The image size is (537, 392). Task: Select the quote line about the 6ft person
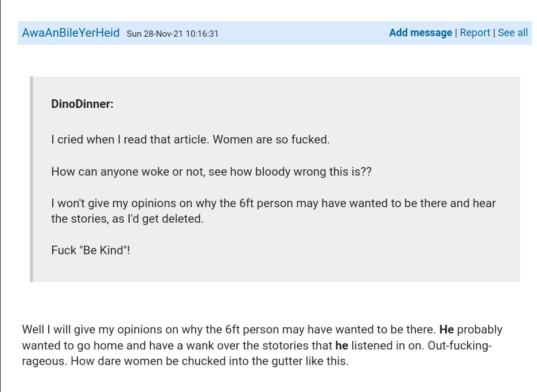click(x=273, y=203)
